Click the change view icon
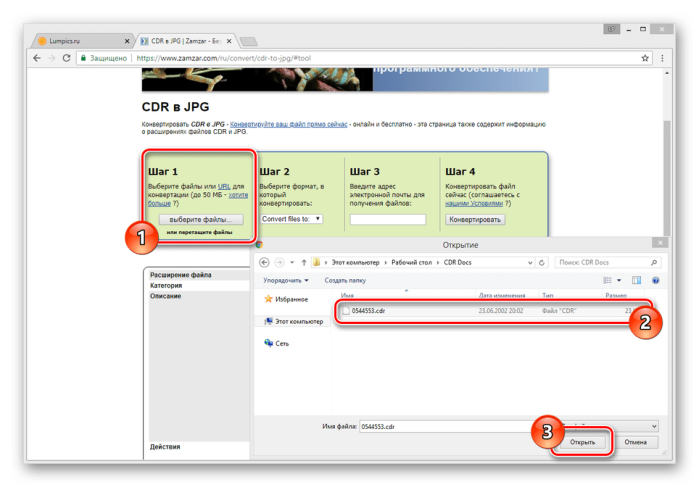699x487 pixels. 607,280
